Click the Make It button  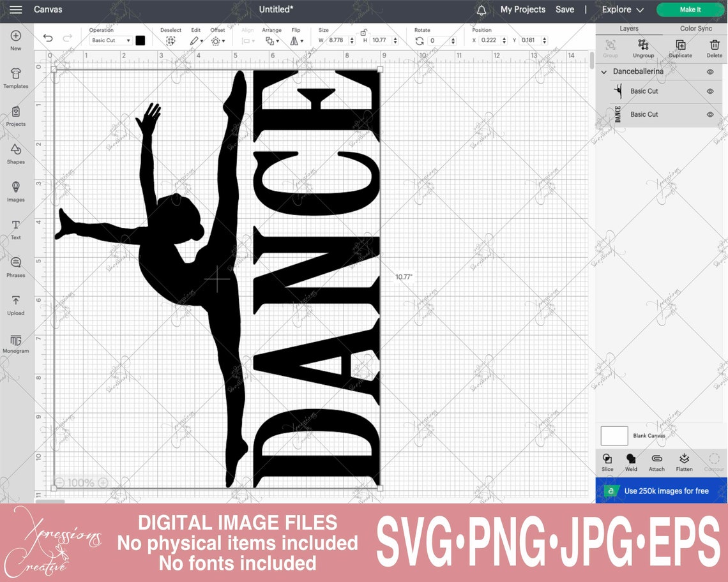point(690,10)
